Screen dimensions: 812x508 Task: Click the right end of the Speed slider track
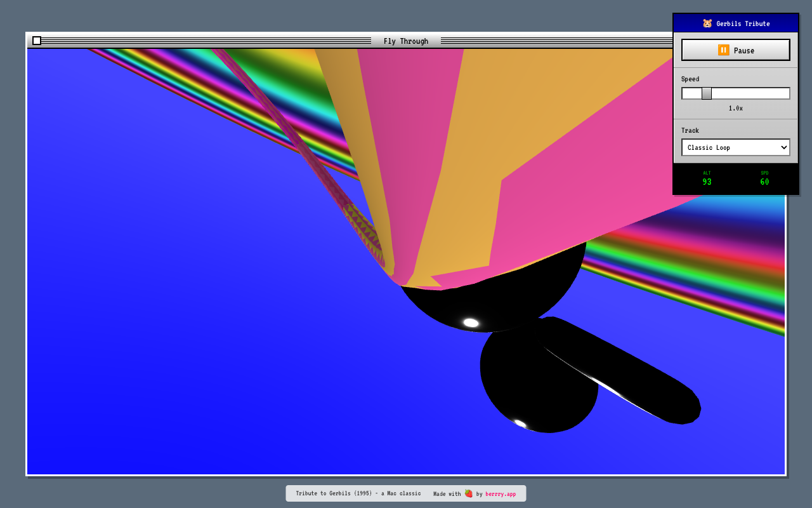[x=787, y=93]
